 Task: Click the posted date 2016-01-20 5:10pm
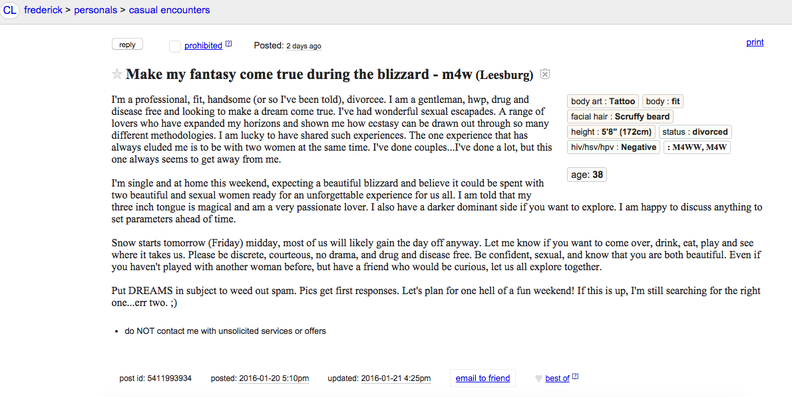(x=274, y=378)
